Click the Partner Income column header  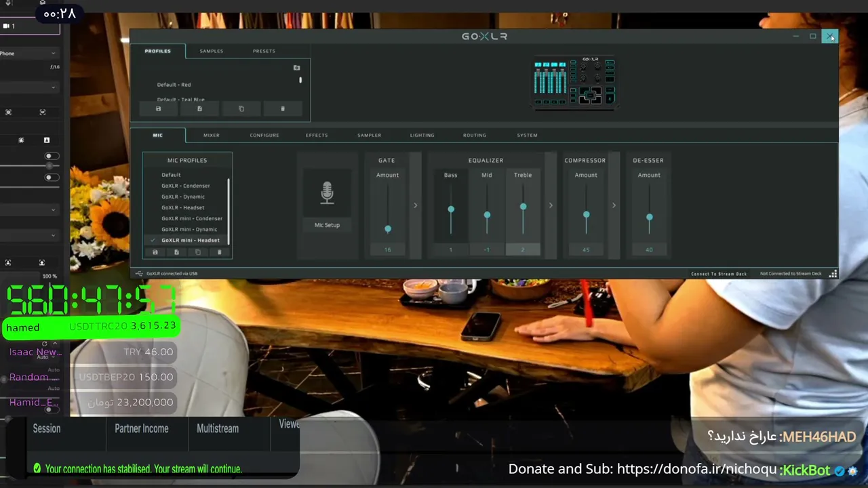141,428
